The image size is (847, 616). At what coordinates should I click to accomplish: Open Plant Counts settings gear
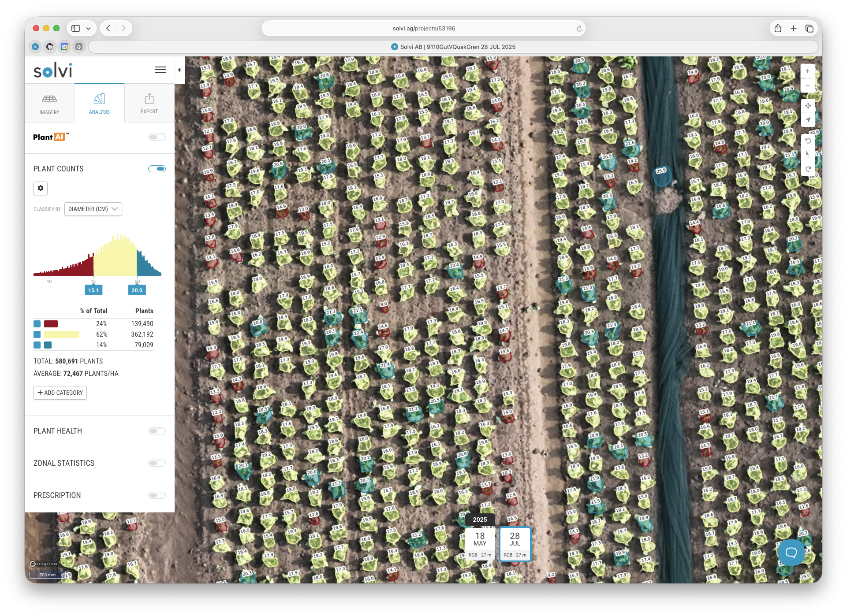pos(41,188)
